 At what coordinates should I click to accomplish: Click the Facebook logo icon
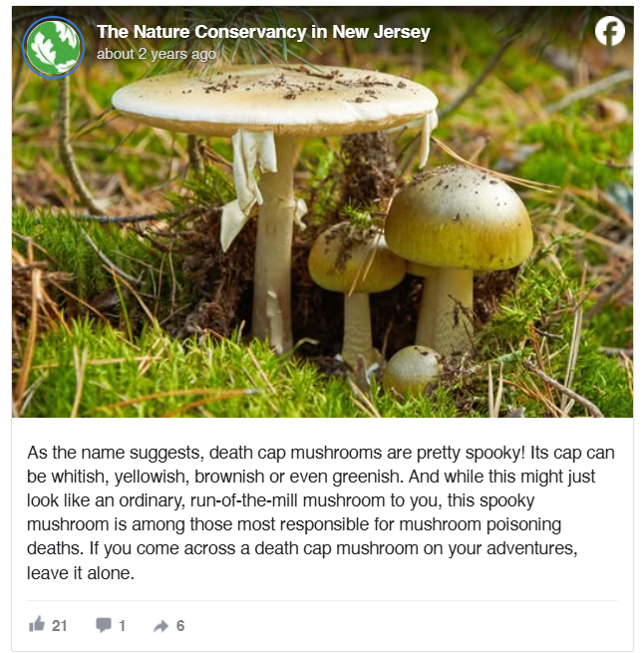(609, 31)
